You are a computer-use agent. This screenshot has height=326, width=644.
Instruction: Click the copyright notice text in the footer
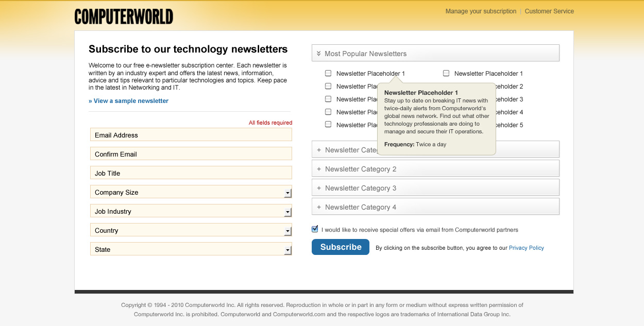coord(322,310)
